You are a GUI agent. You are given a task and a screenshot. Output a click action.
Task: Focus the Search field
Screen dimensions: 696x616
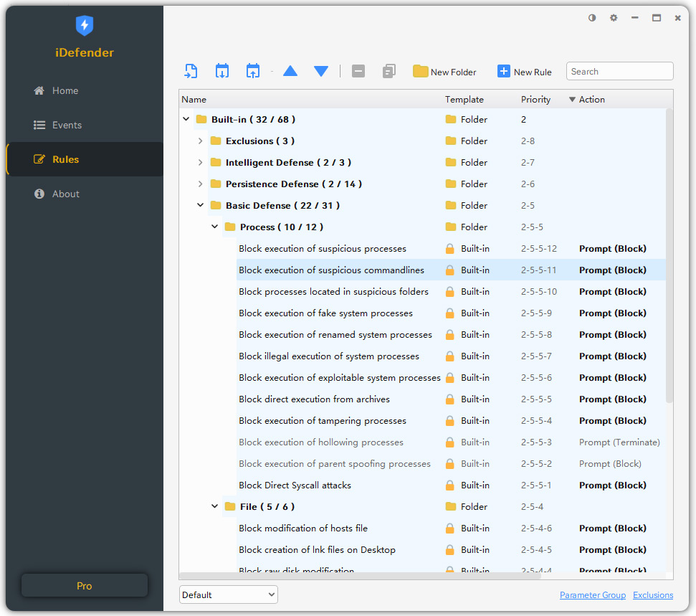pyautogui.click(x=619, y=72)
